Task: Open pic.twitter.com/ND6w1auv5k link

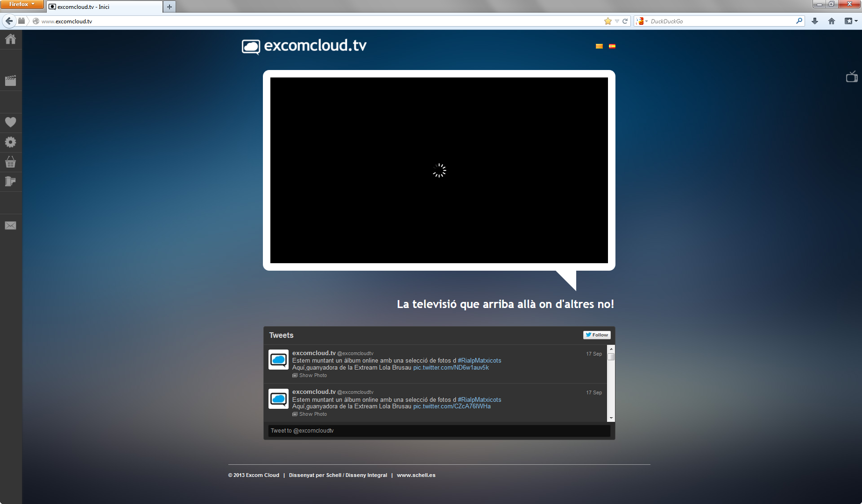Action: click(x=451, y=368)
